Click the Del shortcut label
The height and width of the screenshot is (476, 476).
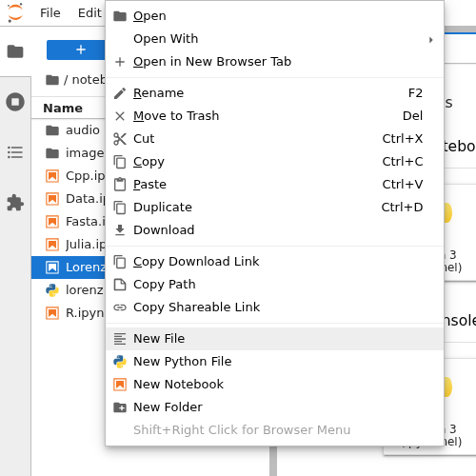(x=412, y=116)
